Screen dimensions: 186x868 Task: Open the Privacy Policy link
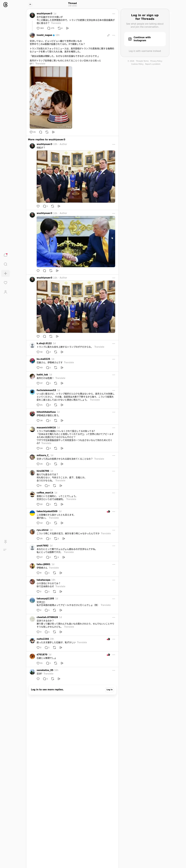[x=156, y=61]
